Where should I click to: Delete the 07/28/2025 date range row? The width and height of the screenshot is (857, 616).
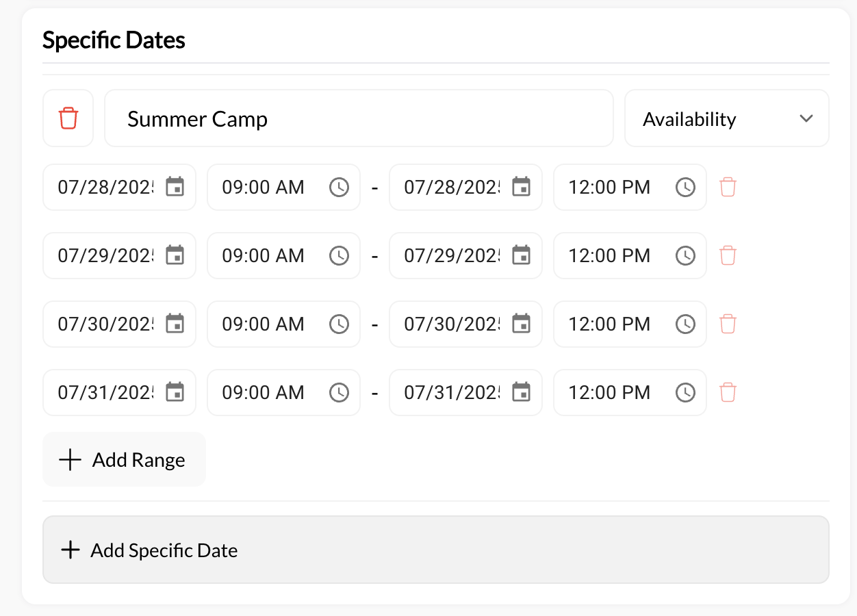tap(728, 187)
